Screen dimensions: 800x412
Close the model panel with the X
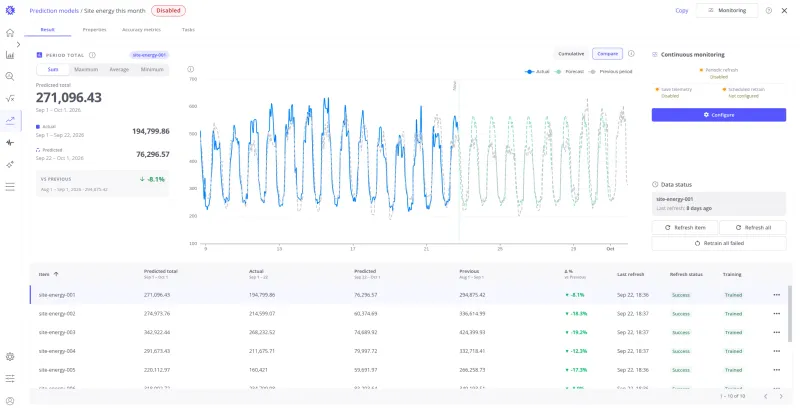tap(784, 11)
